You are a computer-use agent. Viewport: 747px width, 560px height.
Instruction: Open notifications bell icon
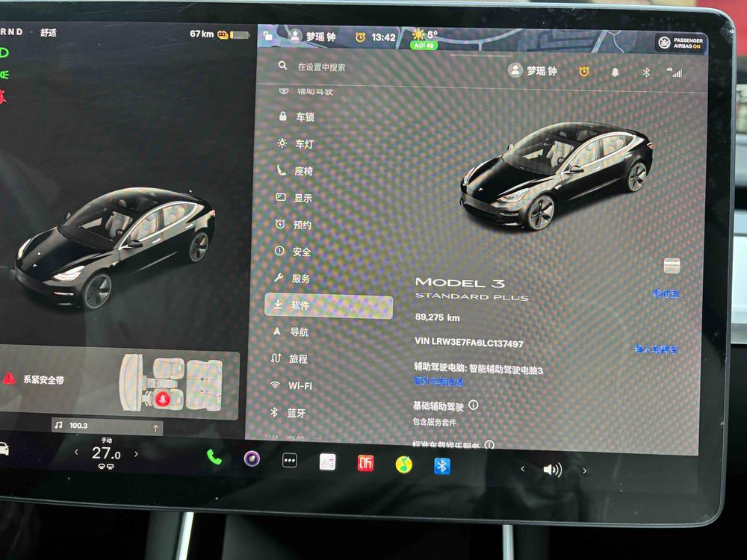click(615, 72)
